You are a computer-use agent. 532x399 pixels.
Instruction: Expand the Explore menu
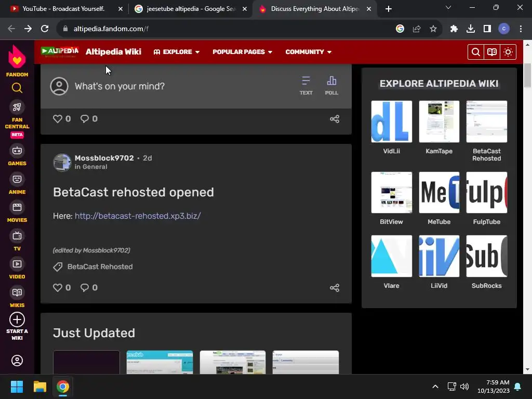(x=177, y=52)
